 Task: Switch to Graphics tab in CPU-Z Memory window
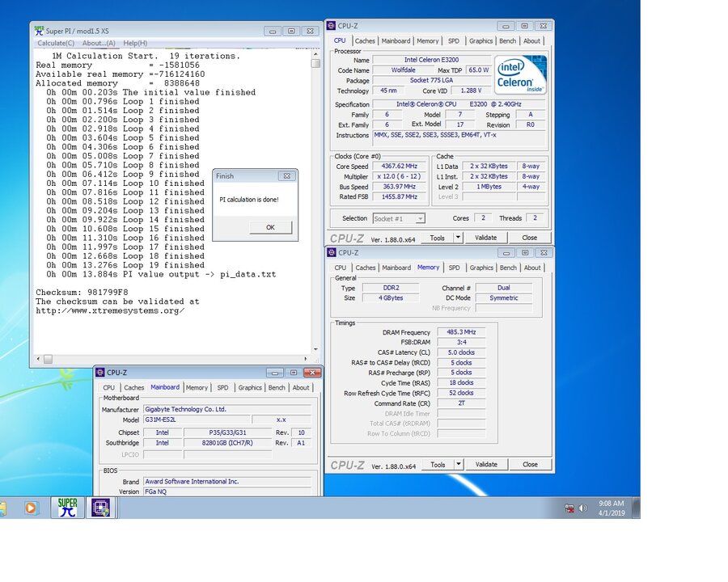481,268
